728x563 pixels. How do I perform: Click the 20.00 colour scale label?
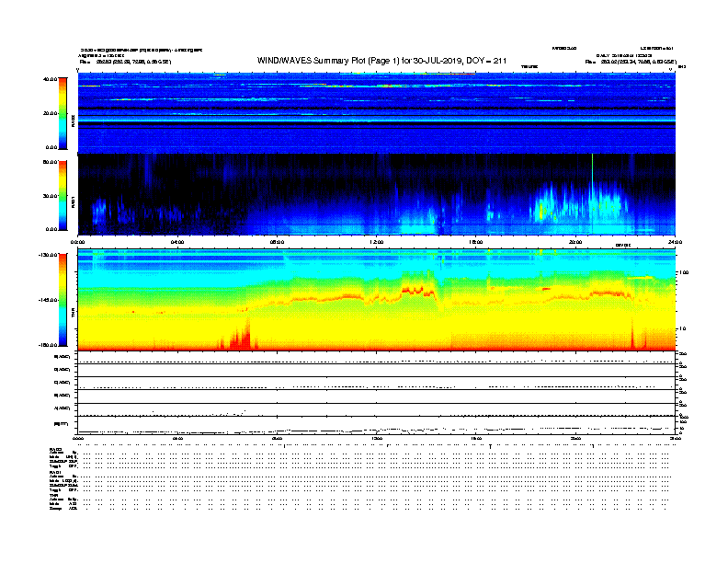(50, 113)
